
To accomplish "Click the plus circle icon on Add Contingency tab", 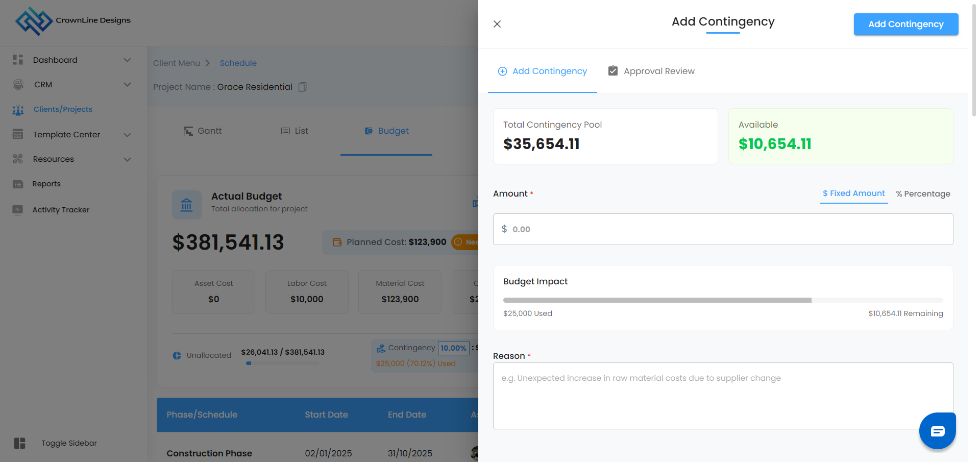I will [503, 71].
